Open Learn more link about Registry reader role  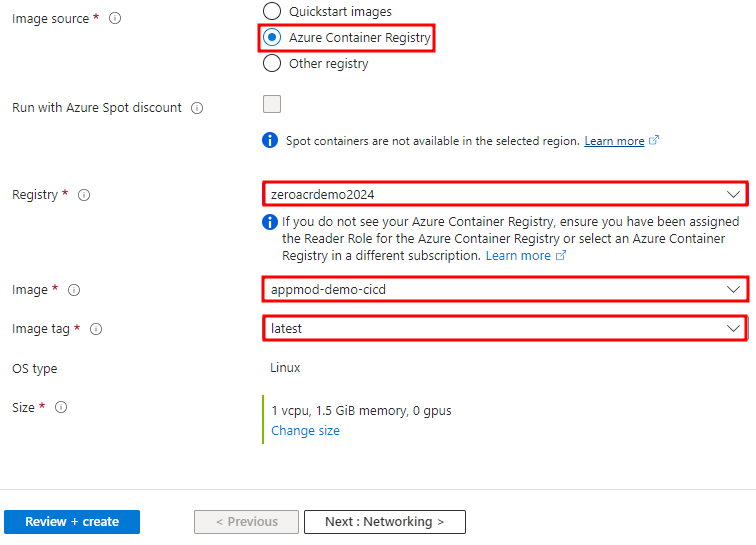pos(518,256)
